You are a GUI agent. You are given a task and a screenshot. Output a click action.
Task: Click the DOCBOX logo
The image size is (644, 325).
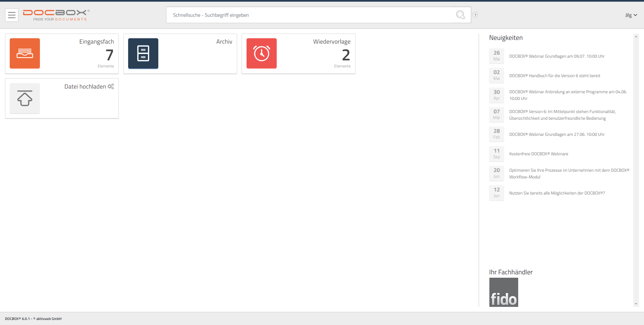pos(56,15)
